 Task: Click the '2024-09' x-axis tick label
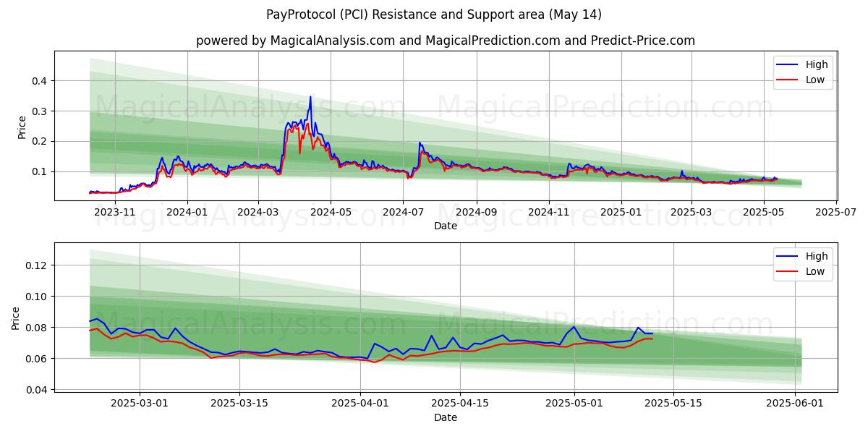pyautogui.click(x=476, y=212)
